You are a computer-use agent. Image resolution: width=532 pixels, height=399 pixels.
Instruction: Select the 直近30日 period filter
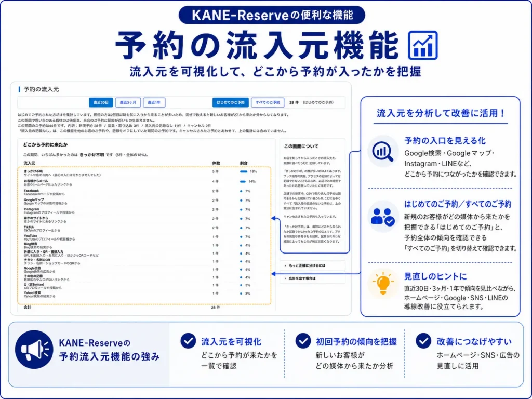101,102
